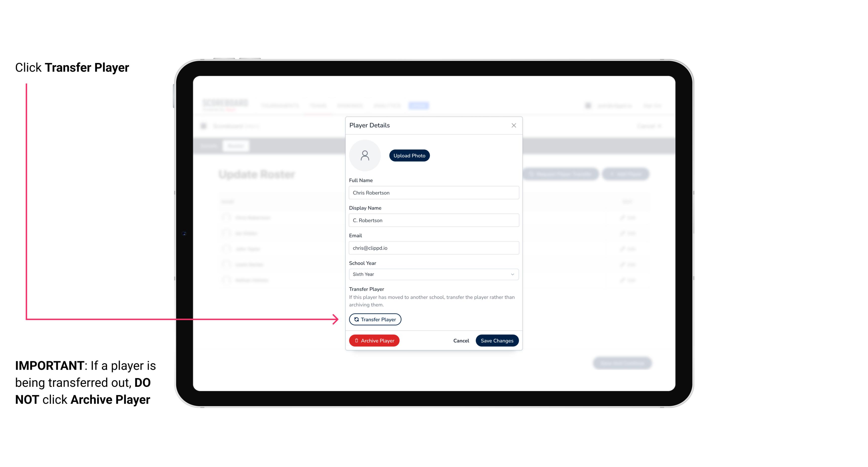This screenshot has height=467, width=868.
Task: Click Save Changes button
Action: point(496,340)
